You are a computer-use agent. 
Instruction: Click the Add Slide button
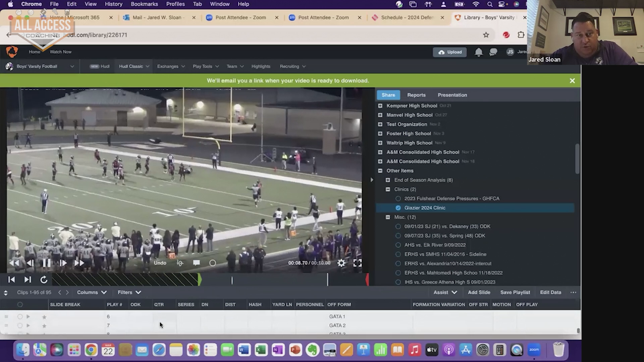(x=479, y=292)
